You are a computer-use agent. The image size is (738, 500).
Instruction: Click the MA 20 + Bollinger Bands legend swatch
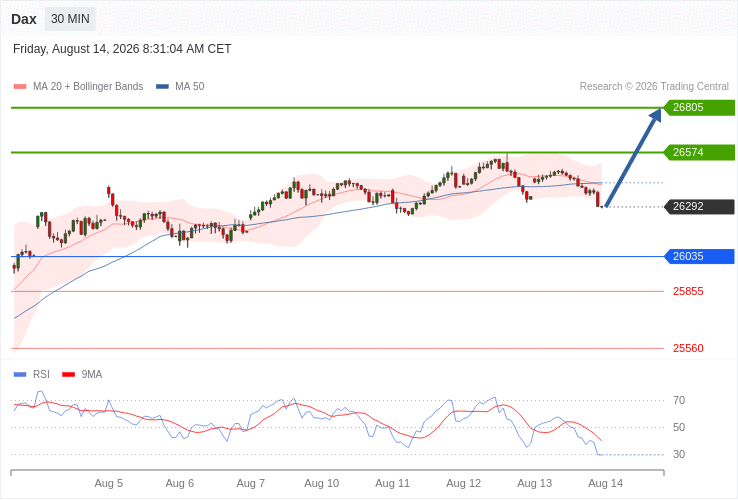click(x=20, y=87)
